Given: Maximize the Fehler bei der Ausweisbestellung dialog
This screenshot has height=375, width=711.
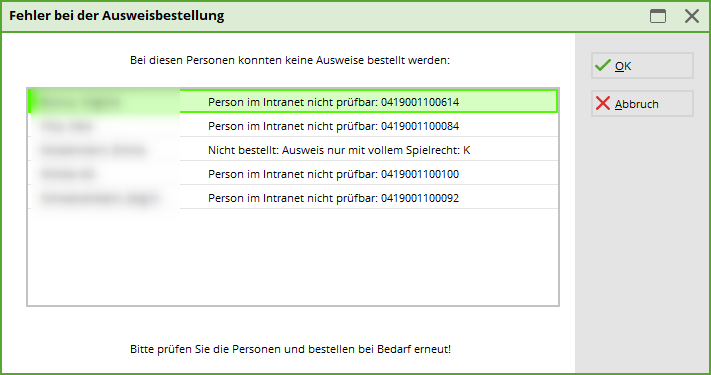Looking at the screenshot, I should coord(658,16).
